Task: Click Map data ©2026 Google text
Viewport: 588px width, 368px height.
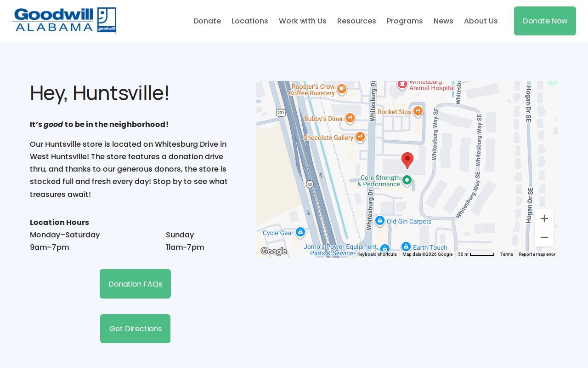Action: click(x=427, y=254)
